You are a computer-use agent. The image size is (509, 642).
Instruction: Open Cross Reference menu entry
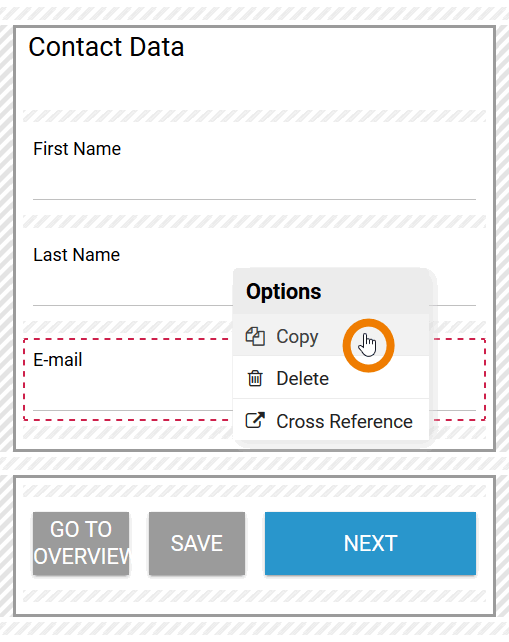pos(331,420)
